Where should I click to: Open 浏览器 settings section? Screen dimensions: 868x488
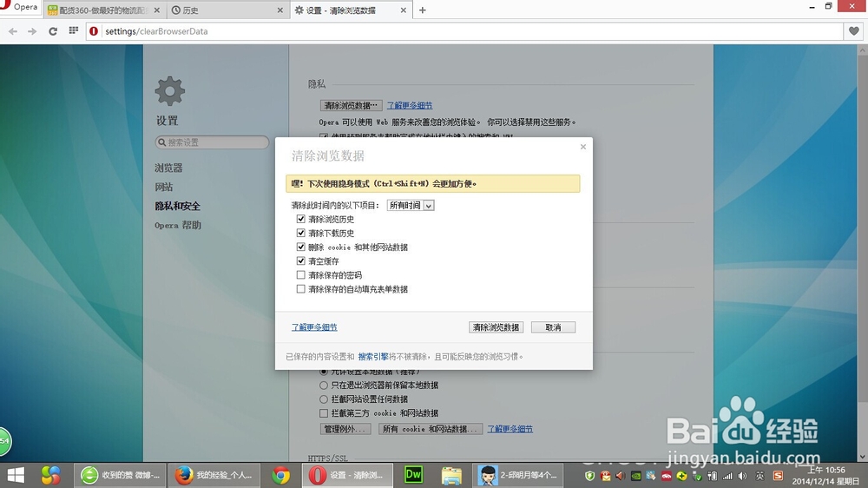coord(168,168)
